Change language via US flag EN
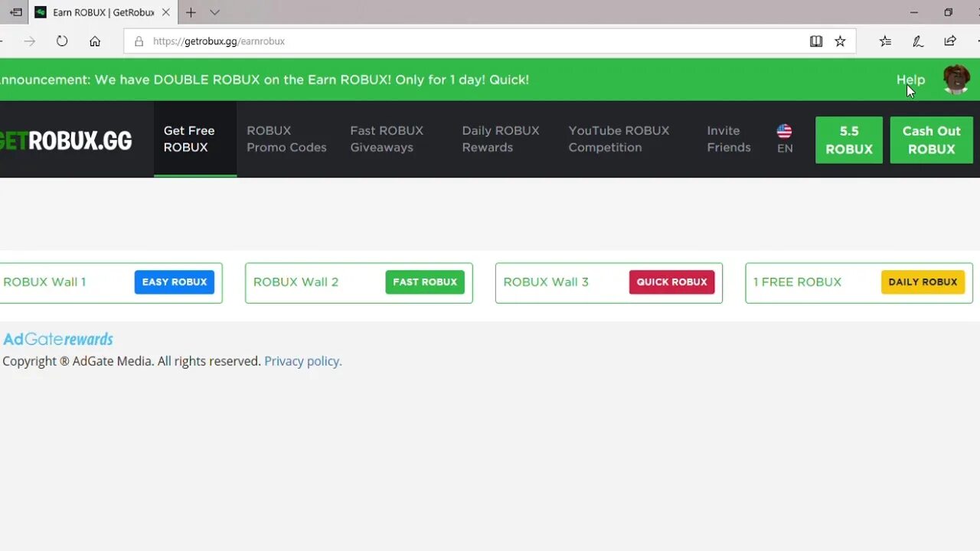This screenshot has width=980, height=551. click(785, 139)
